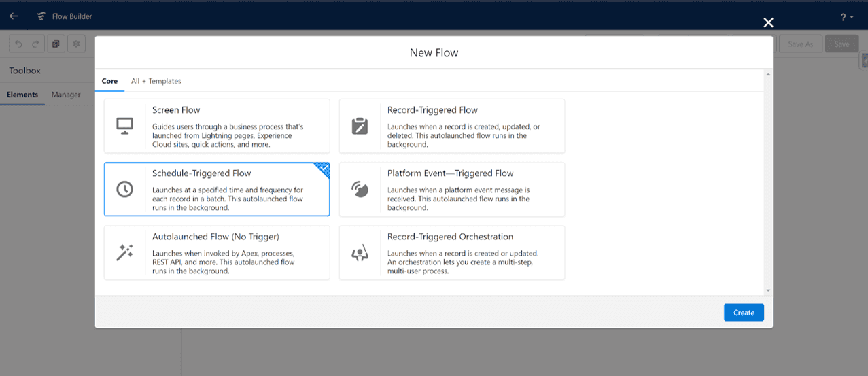Viewport: 868px width, 376px height.
Task: Select the Autolaunched Flow (No Trigger) title
Action: coord(215,237)
